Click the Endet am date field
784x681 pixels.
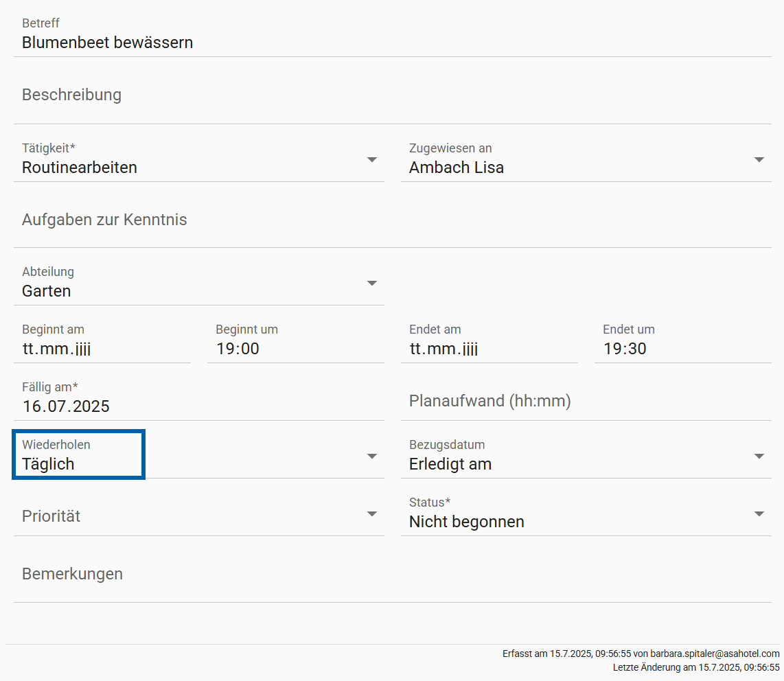coord(489,349)
